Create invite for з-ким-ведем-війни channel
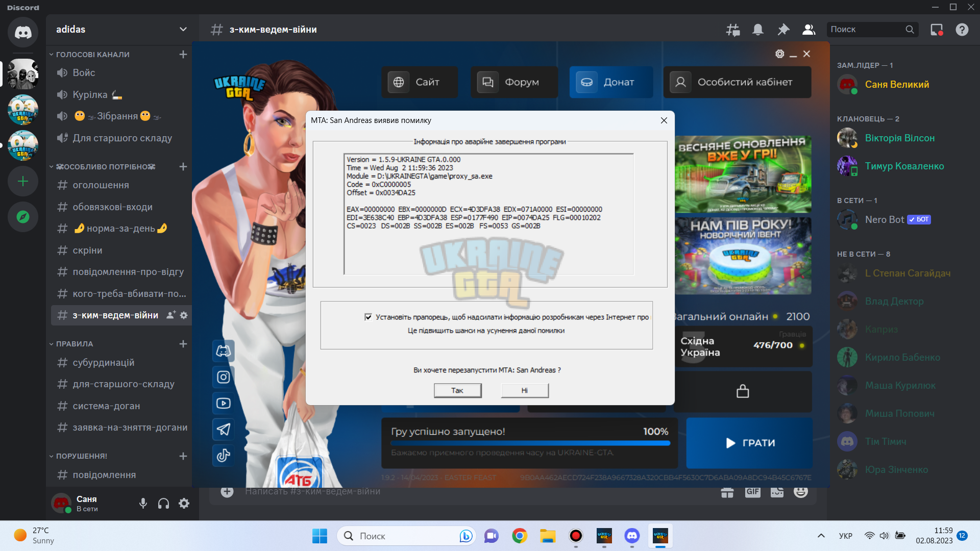This screenshot has width=980, height=551. 171,315
